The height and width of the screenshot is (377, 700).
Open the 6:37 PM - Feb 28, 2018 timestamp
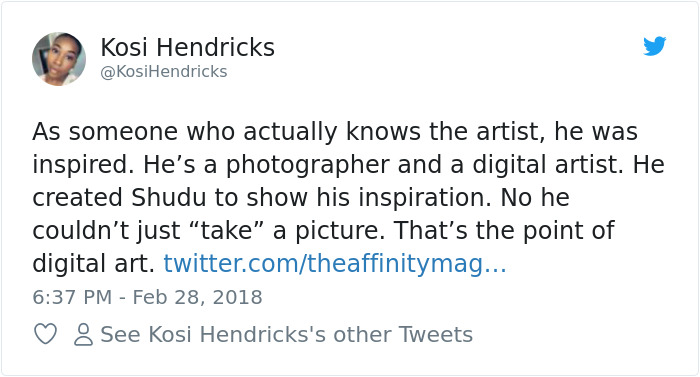click(x=147, y=297)
